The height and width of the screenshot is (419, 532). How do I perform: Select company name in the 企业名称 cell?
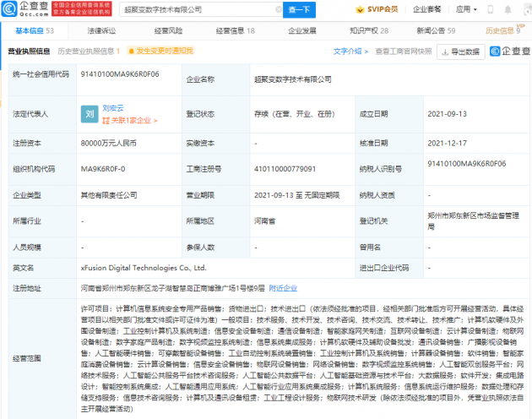tap(293, 79)
